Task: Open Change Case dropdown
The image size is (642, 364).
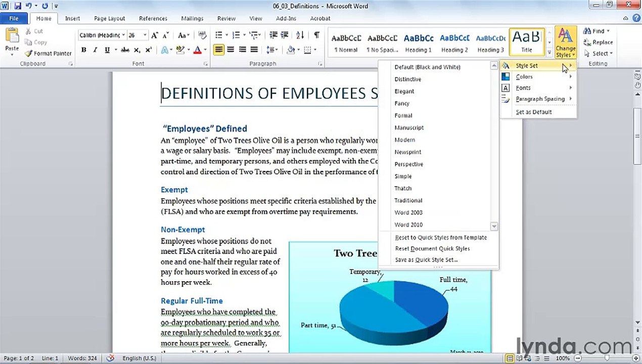Action: click(x=182, y=35)
